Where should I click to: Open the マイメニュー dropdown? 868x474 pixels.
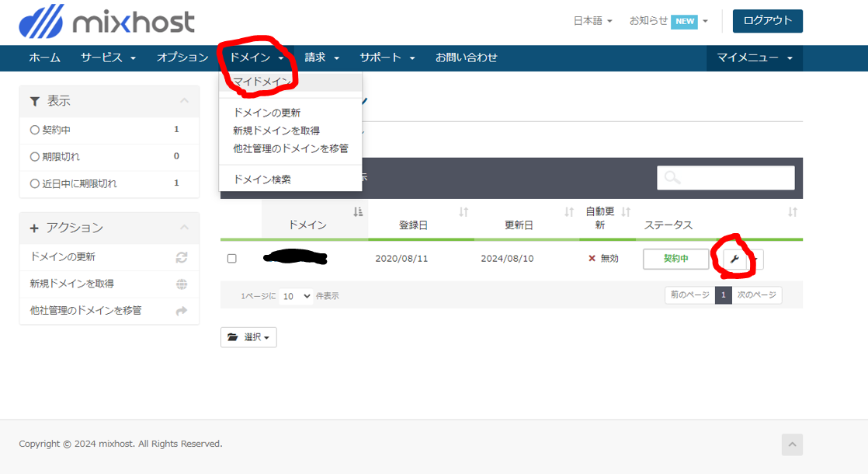pos(755,58)
